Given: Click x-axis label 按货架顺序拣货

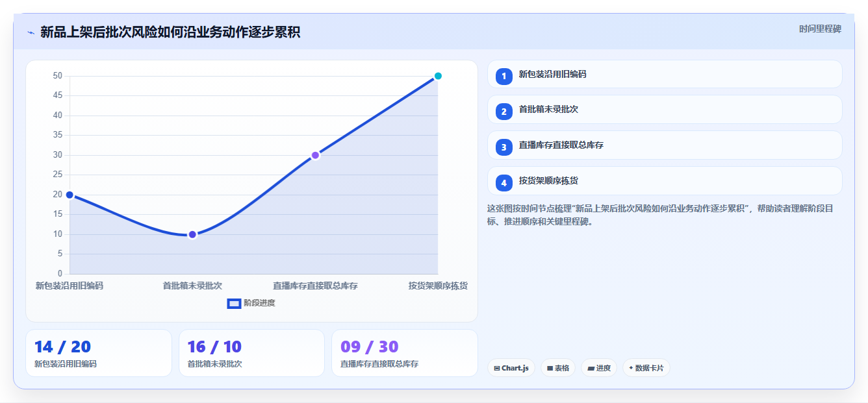Looking at the screenshot, I should click(x=438, y=286).
